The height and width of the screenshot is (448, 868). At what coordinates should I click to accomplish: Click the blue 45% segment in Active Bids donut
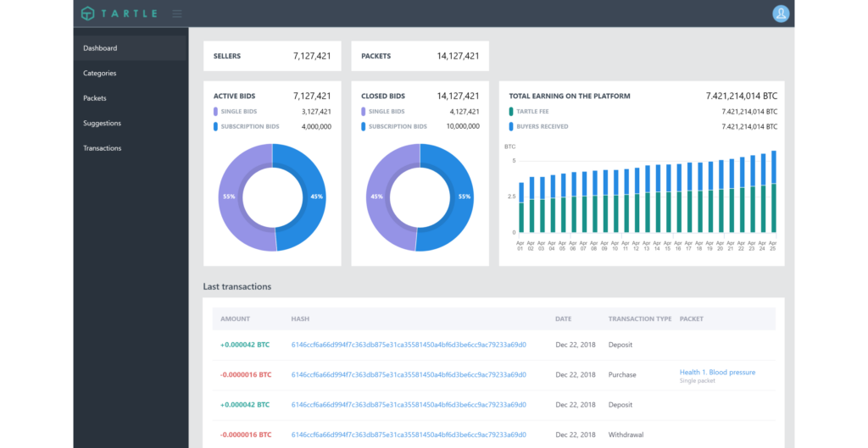(315, 196)
